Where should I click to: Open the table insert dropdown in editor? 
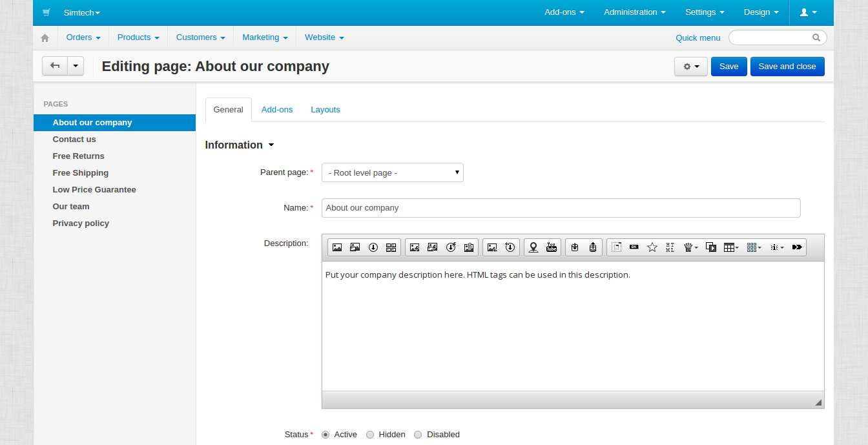tap(731, 247)
